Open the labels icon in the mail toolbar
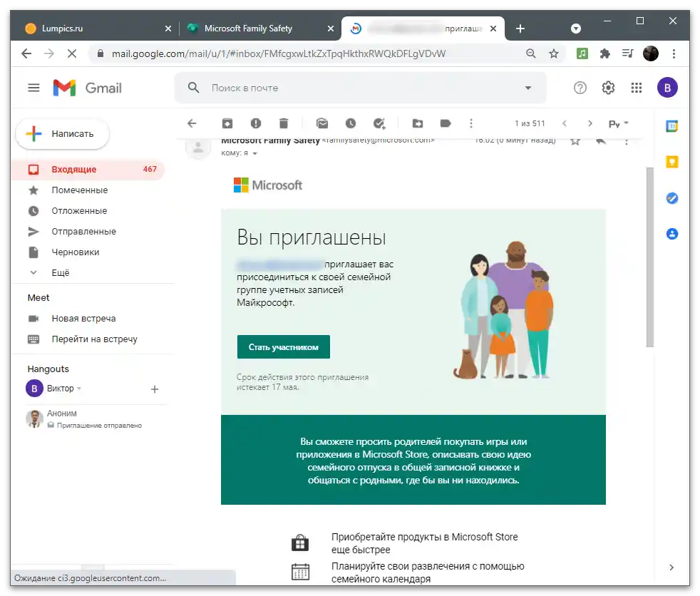 (446, 123)
